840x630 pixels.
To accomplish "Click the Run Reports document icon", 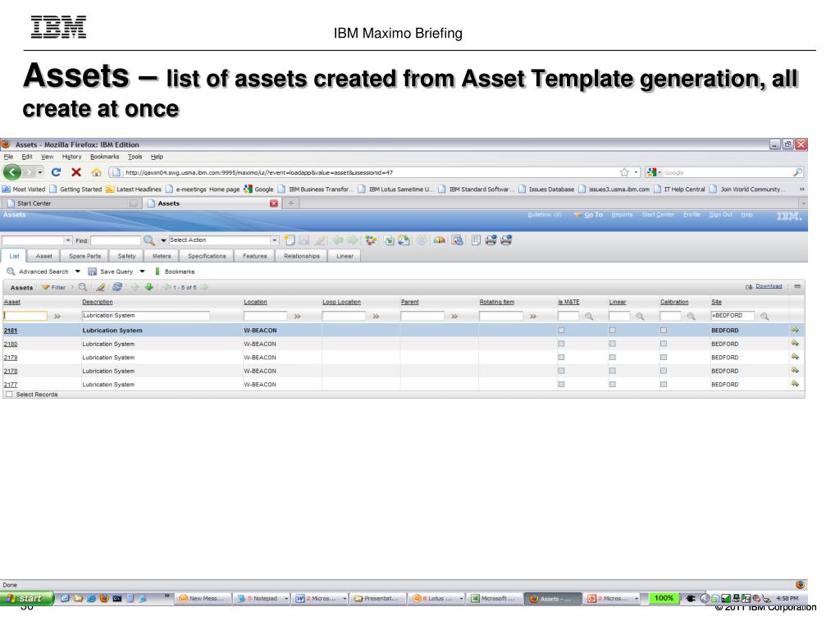I will (x=475, y=240).
